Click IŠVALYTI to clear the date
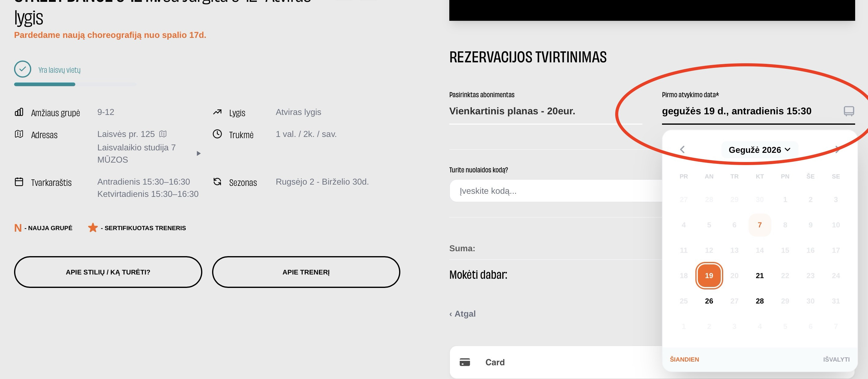The image size is (868, 379). click(836, 359)
